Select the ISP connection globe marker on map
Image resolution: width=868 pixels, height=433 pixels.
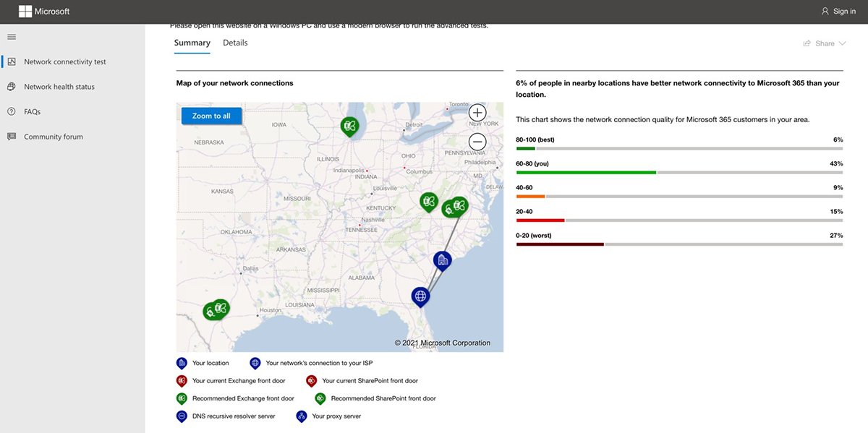pyautogui.click(x=420, y=295)
